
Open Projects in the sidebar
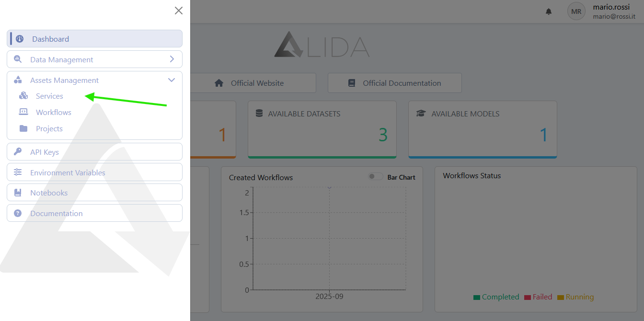coord(49,128)
